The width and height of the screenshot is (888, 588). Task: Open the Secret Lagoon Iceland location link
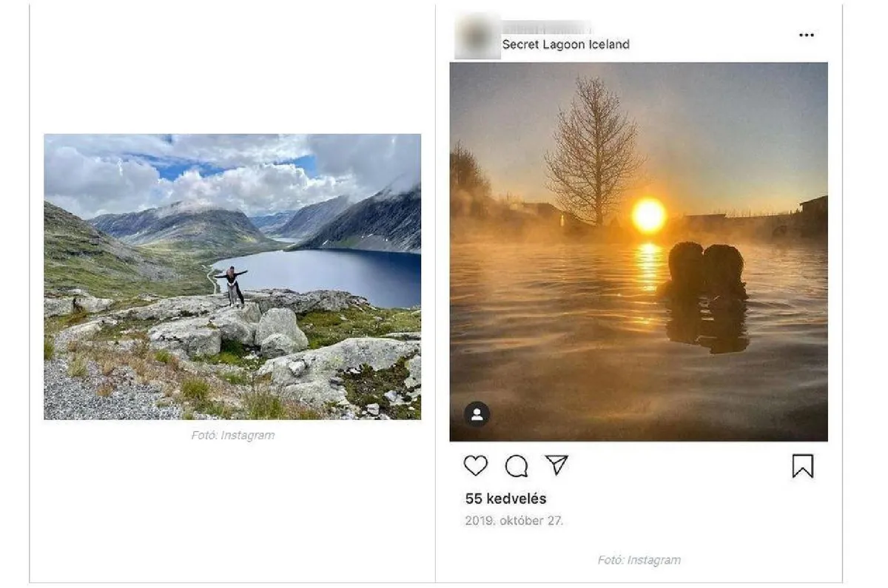tap(566, 44)
